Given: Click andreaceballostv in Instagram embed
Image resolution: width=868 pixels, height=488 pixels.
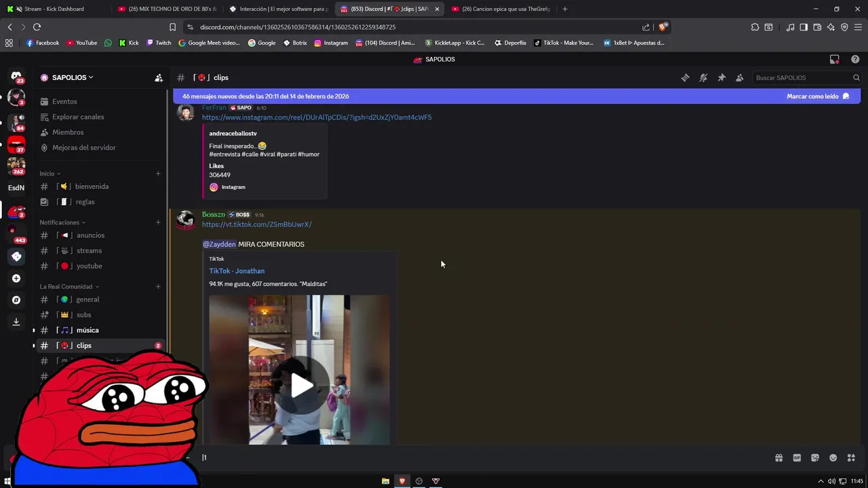Looking at the screenshot, I should point(233,134).
